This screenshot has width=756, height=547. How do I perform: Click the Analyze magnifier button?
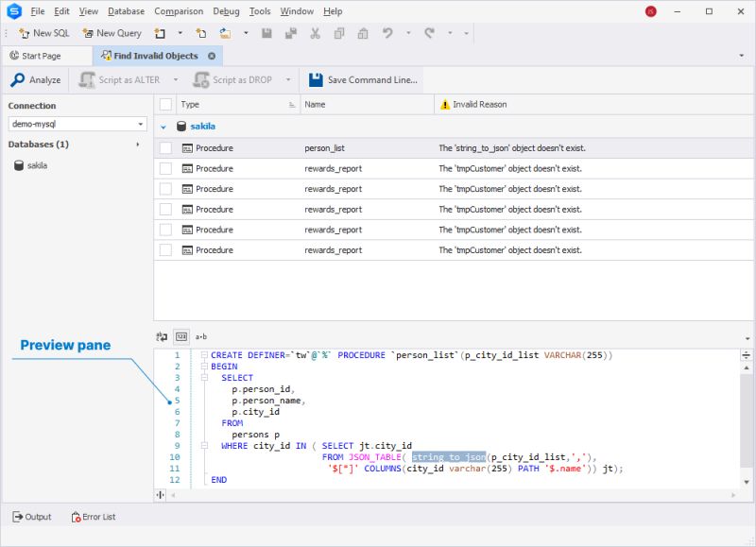(36, 80)
